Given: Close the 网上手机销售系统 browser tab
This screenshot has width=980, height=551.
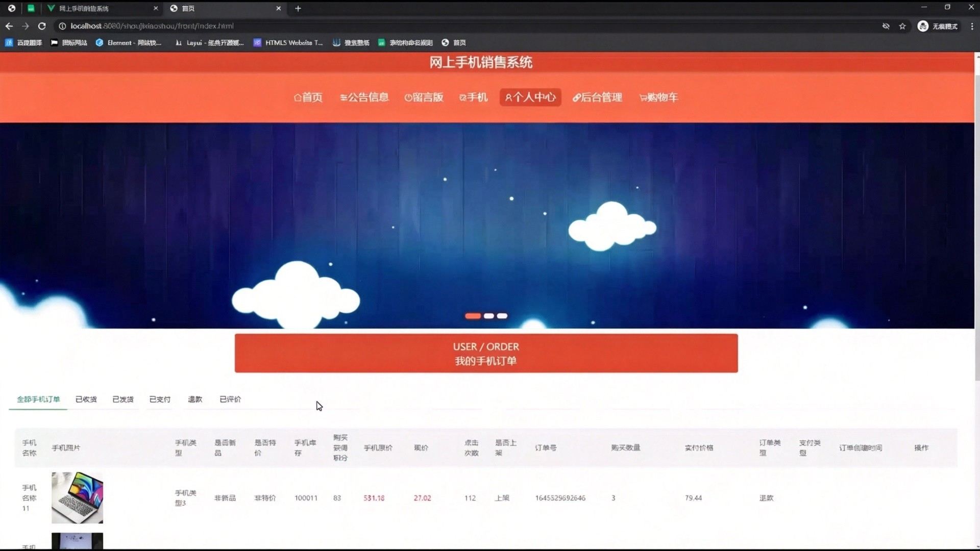Looking at the screenshot, I should tap(156, 8).
